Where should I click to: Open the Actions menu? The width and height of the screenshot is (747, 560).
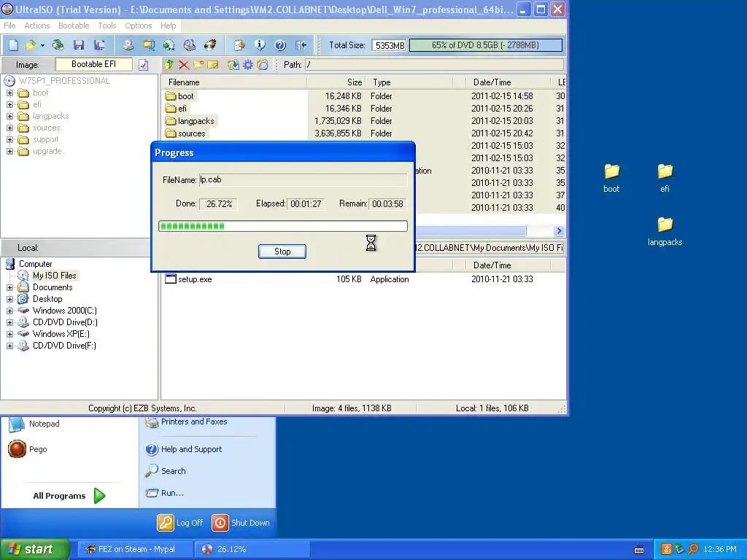pyautogui.click(x=37, y=26)
